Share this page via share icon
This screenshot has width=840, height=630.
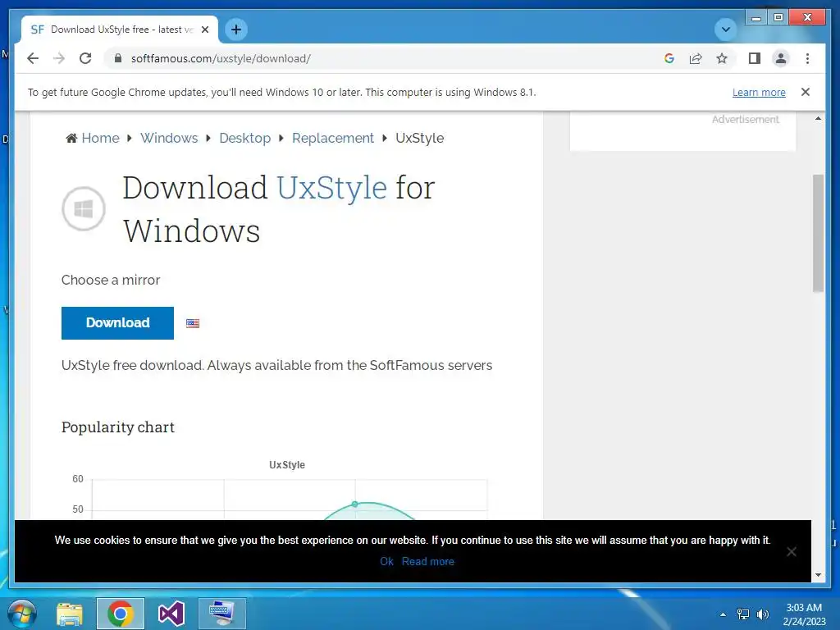tap(696, 58)
